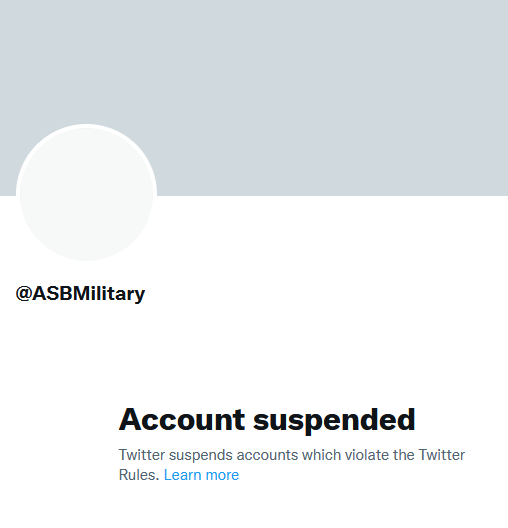Click the empty circular profile avatar
The width and height of the screenshot is (508, 528).
(x=87, y=193)
